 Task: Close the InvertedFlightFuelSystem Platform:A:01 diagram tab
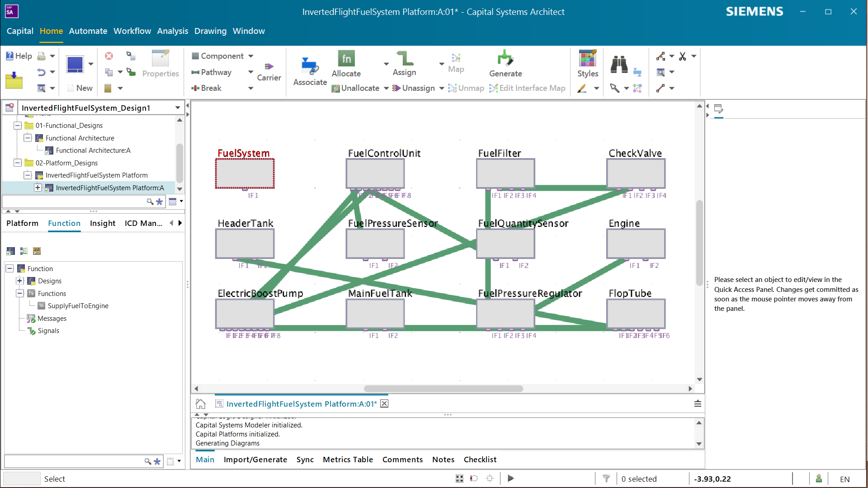click(x=384, y=404)
